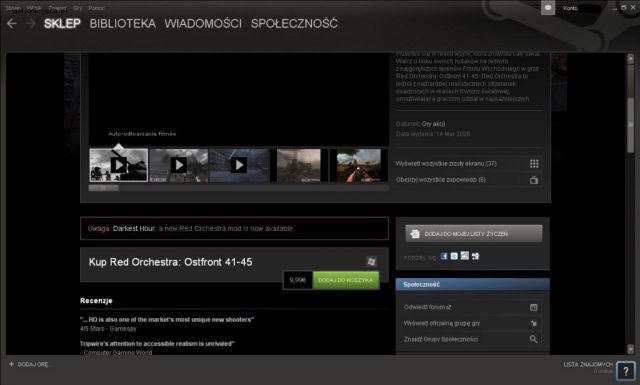Image resolution: width=640 pixels, height=385 pixels.
Task: Share the game on Facebook
Action: [x=444, y=256]
